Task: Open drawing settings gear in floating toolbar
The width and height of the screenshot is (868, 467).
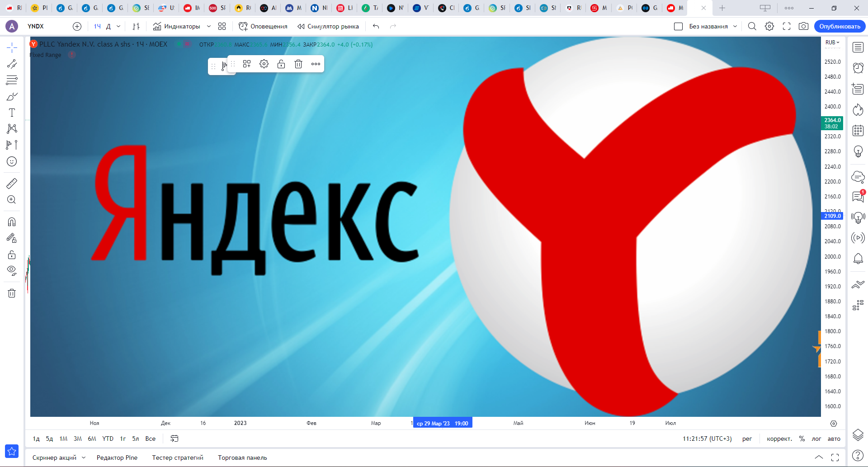Action: pos(264,64)
